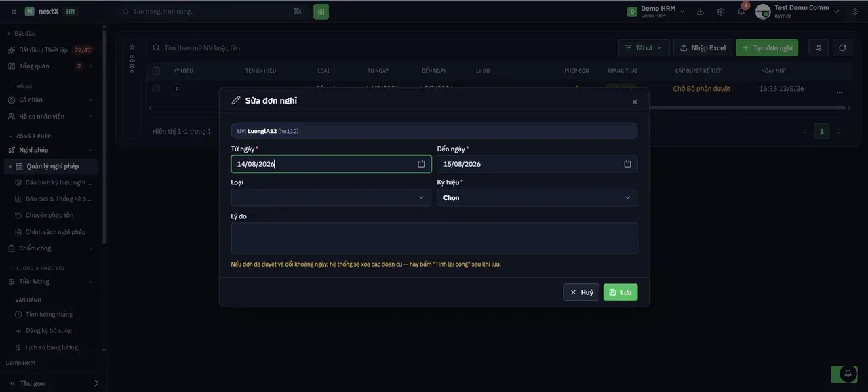Viewport: 868px width, 392px height.
Task: Click the Tạo đơn nghỉ button
Action: (767, 47)
